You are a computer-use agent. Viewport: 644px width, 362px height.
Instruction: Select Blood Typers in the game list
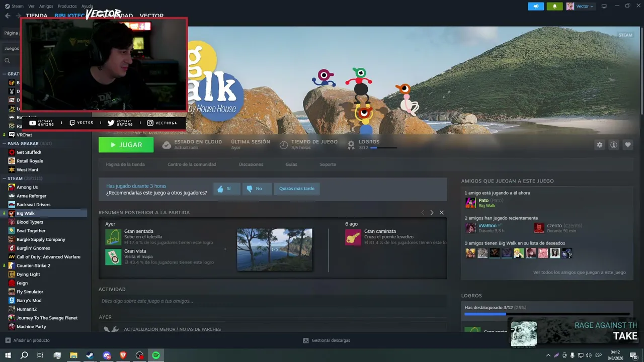pos(30,222)
